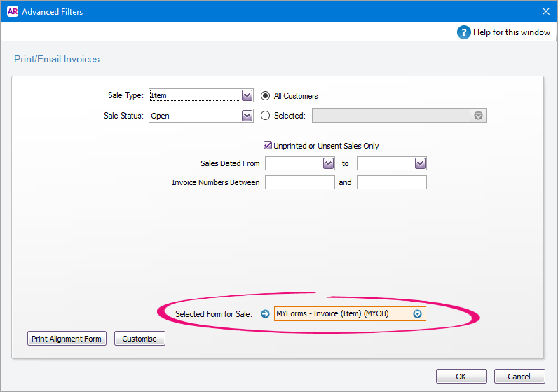Click Print Alignment Form button
The height and width of the screenshot is (392, 558).
pos(67,338)
